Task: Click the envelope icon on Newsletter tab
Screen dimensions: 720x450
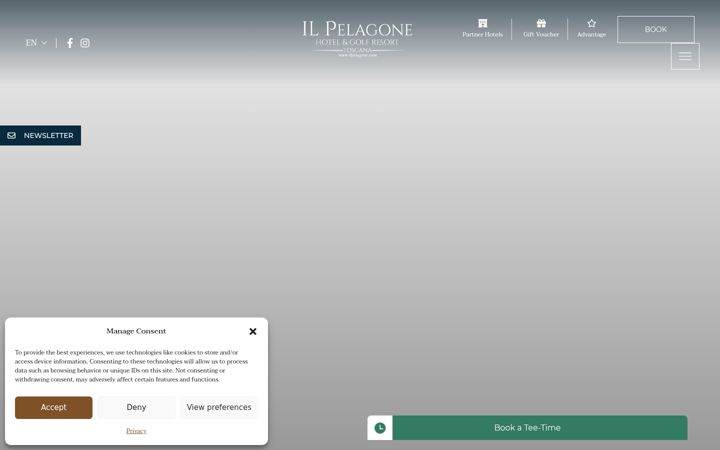Action: (11, 135)
